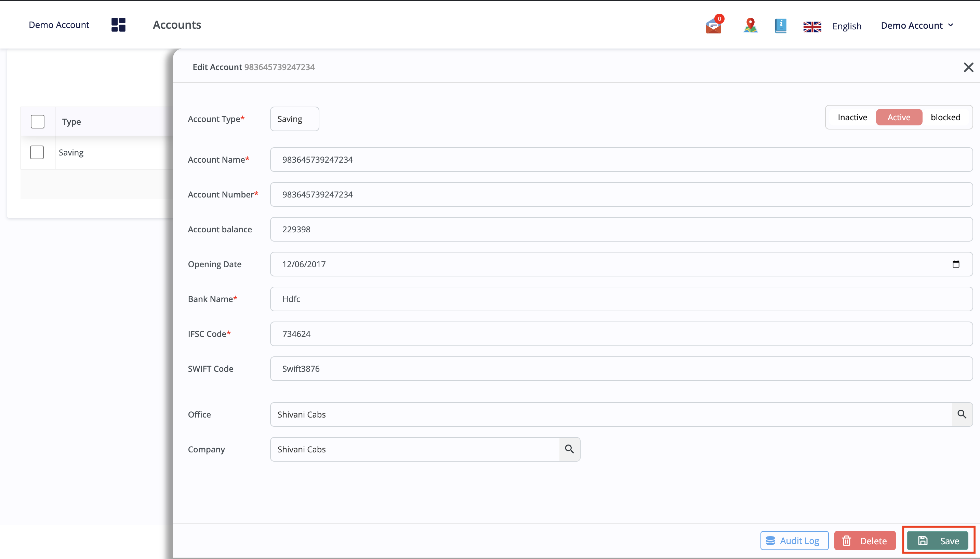This screenshot has width=980, height=559.
Task: Expand the Demo Account user menu
Action: point(917,25)
